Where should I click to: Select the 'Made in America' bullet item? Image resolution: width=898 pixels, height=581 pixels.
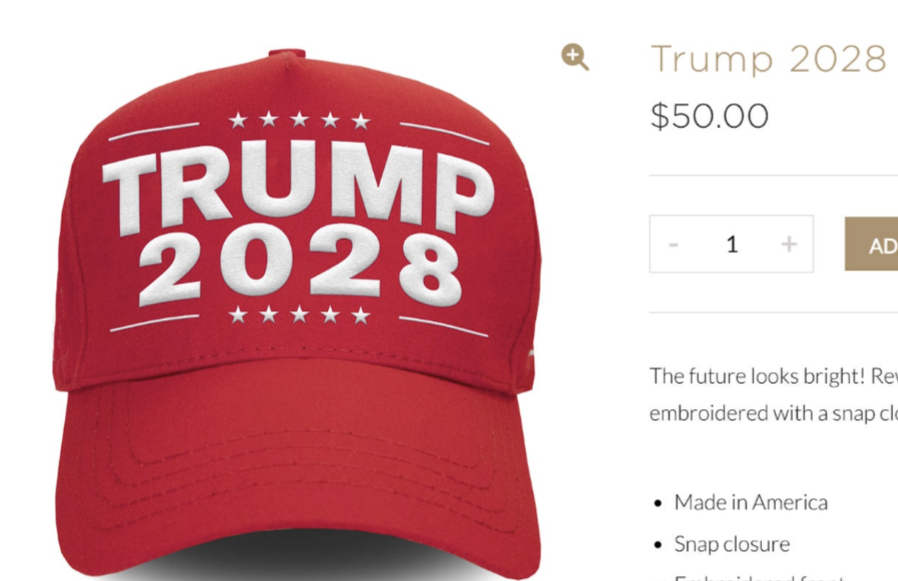coord(751,503)
